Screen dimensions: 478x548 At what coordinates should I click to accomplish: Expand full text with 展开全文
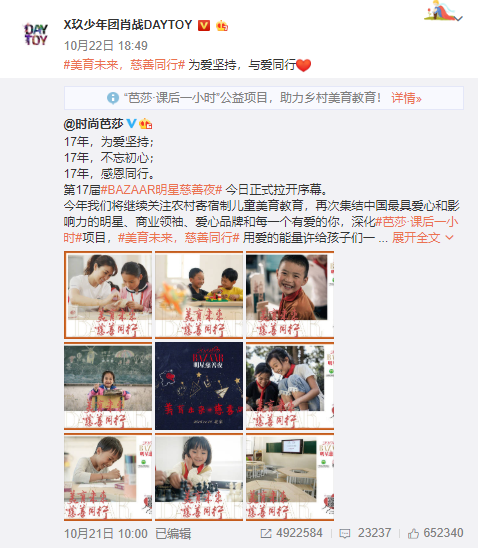click(422, 238)
